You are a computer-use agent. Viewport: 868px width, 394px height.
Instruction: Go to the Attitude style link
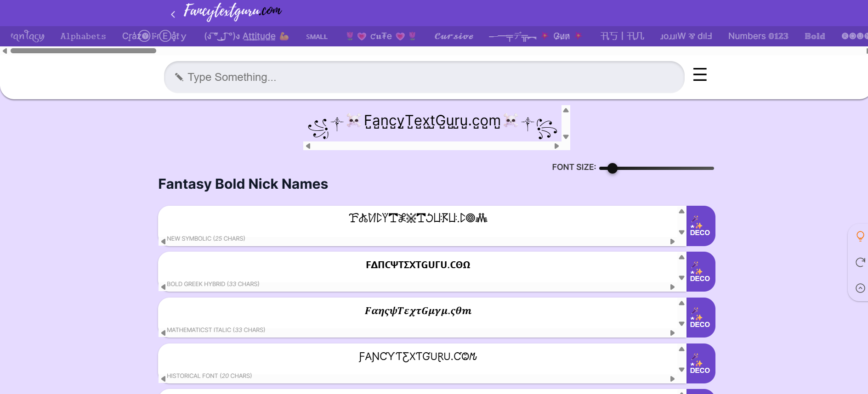(259, 36)
